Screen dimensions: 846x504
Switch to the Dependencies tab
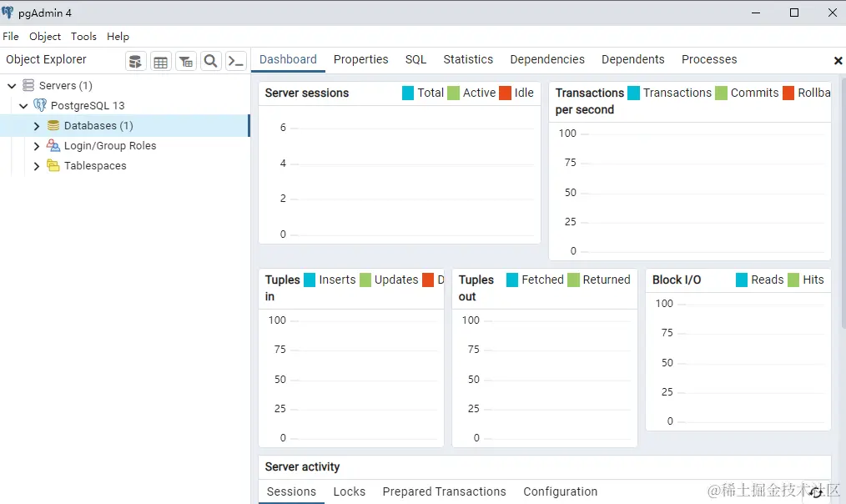(547, 59)
